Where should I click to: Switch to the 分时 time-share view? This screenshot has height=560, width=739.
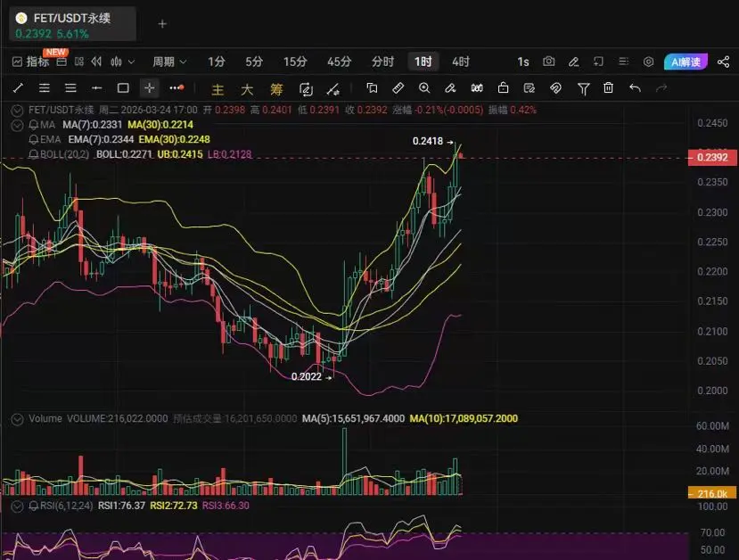(x=382, y=62)
